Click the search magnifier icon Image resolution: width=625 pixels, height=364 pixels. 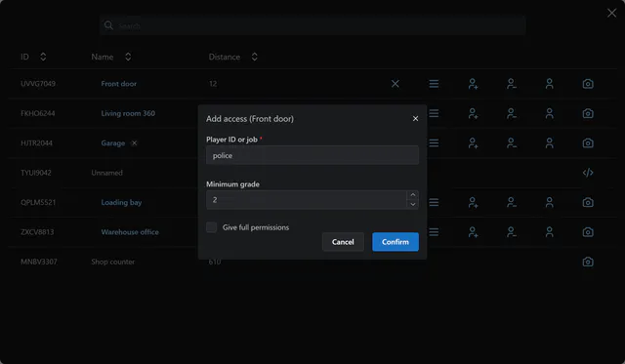click(108, 25)
